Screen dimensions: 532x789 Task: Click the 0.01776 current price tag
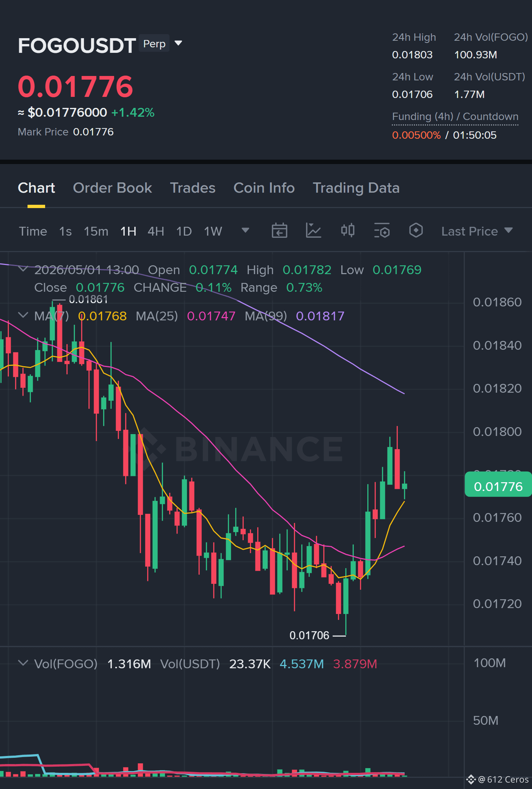click(498, 487)
